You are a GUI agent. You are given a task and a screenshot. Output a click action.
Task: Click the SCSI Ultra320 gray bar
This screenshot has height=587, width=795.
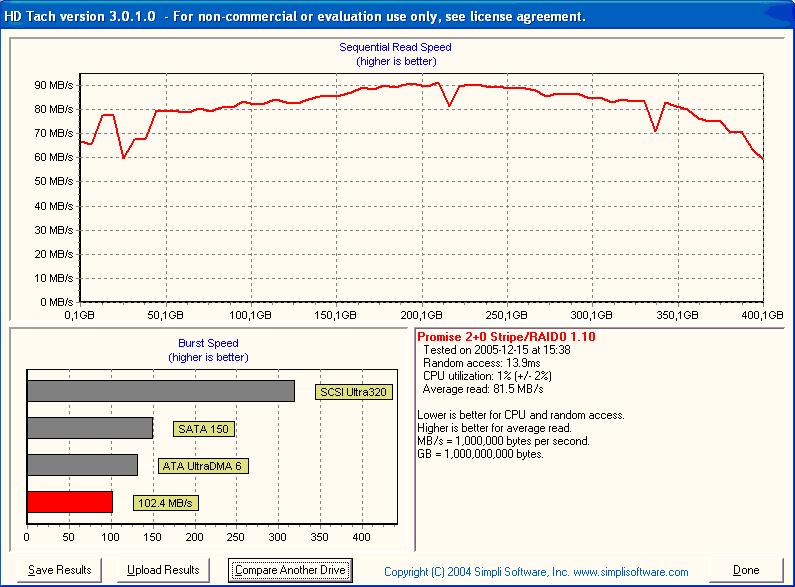tap(161, 391)
